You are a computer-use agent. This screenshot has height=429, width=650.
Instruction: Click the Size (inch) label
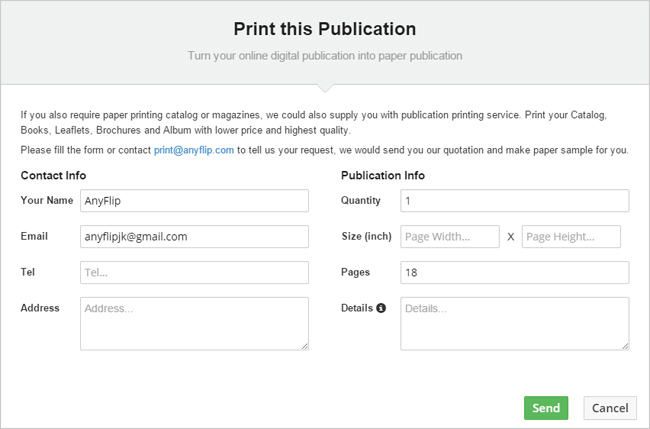(365, 236)
